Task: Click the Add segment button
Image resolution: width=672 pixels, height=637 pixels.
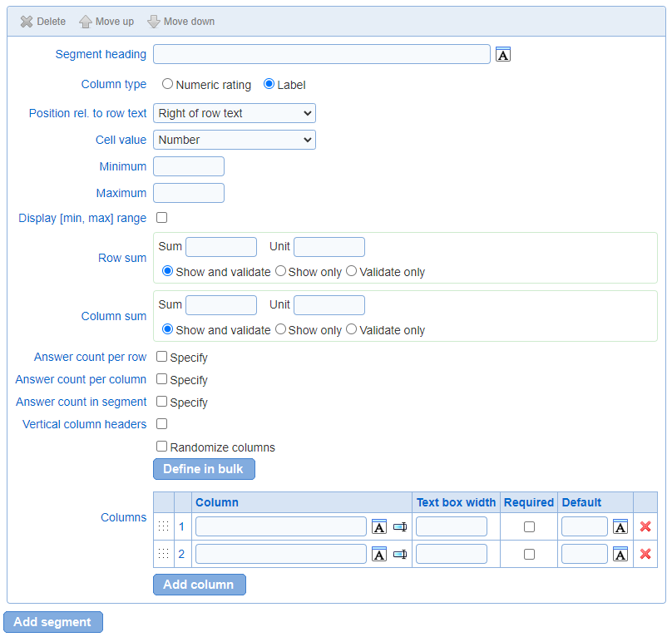Action: [x=53, y=622]
